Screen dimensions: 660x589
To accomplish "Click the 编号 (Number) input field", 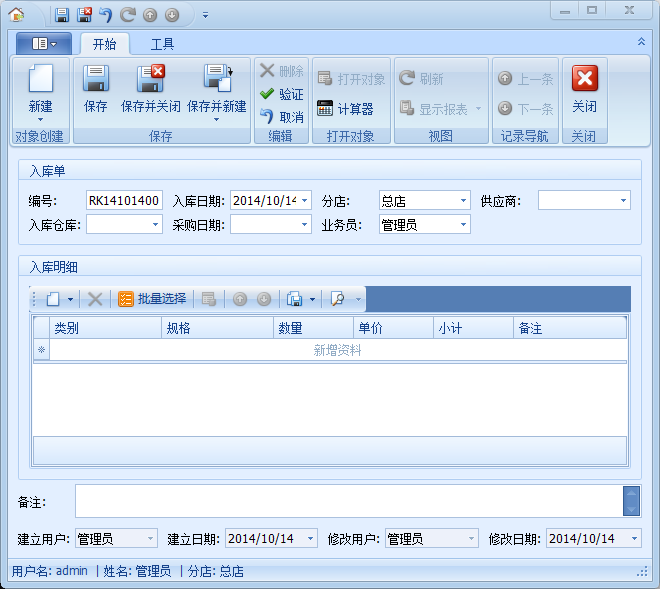I will click(x=123, y=201).
